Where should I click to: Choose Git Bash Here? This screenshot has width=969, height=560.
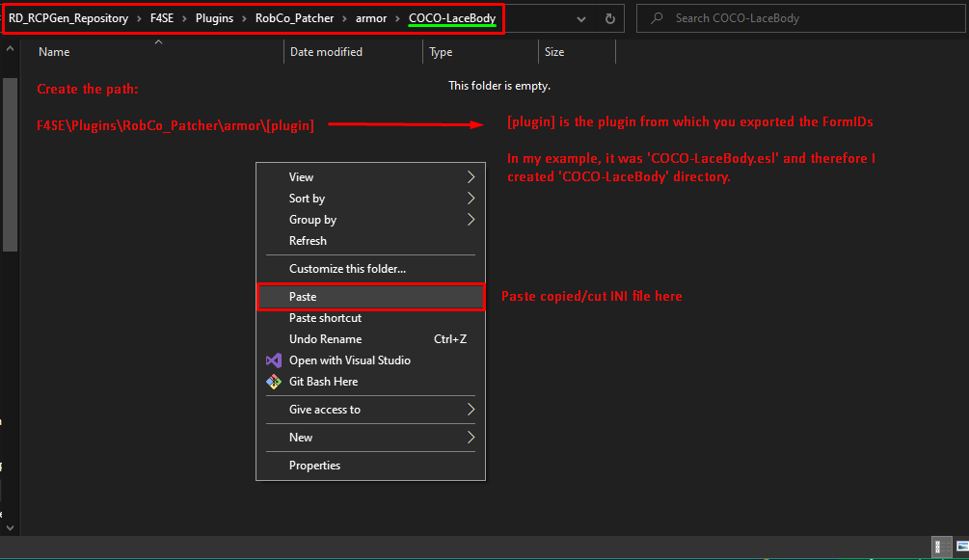(x=371, y=382)
